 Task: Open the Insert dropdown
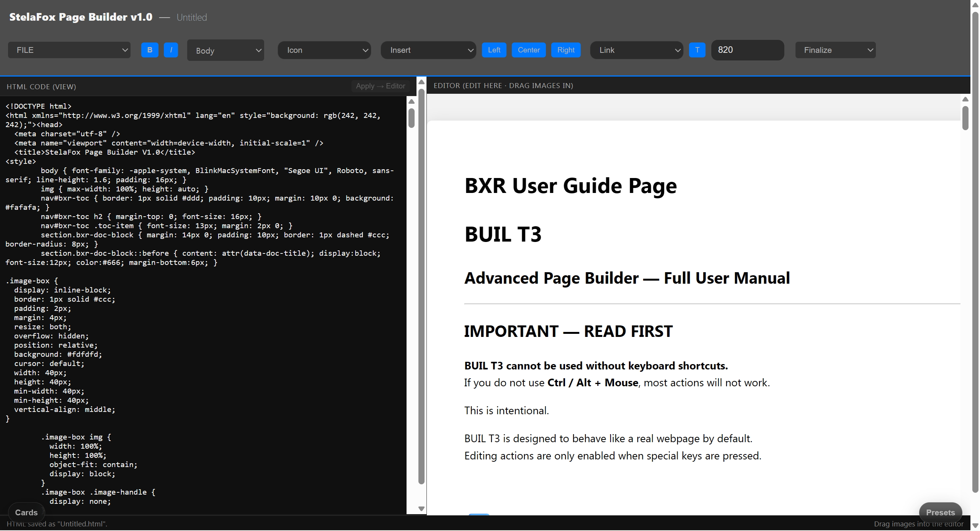click(x=428, y=50)
